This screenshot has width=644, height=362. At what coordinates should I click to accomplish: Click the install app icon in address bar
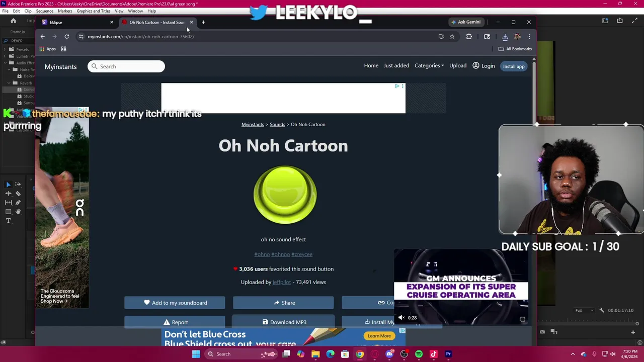click(x=441, y=36)
